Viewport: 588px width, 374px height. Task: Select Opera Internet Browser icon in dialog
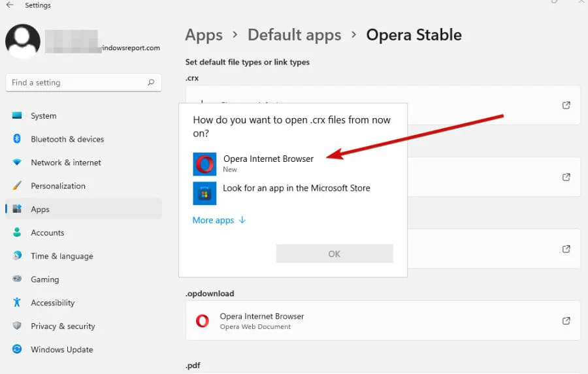[x=204, y=164]
